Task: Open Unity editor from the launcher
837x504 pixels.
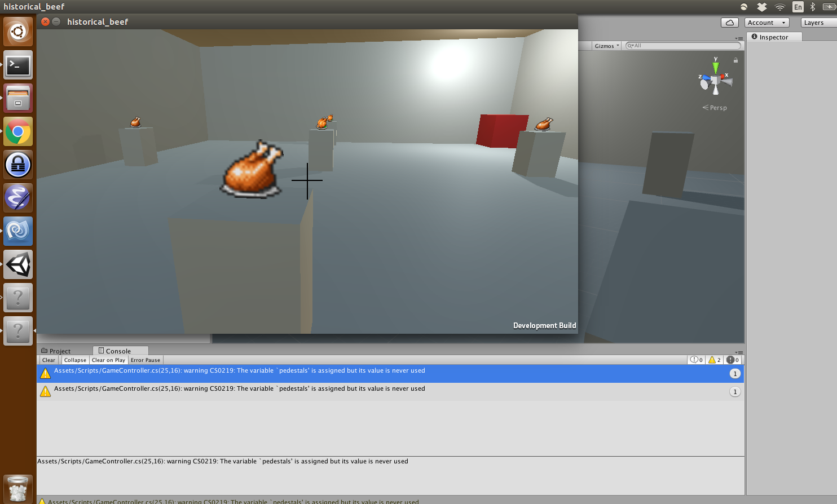Action: click(x=18, y=265)
